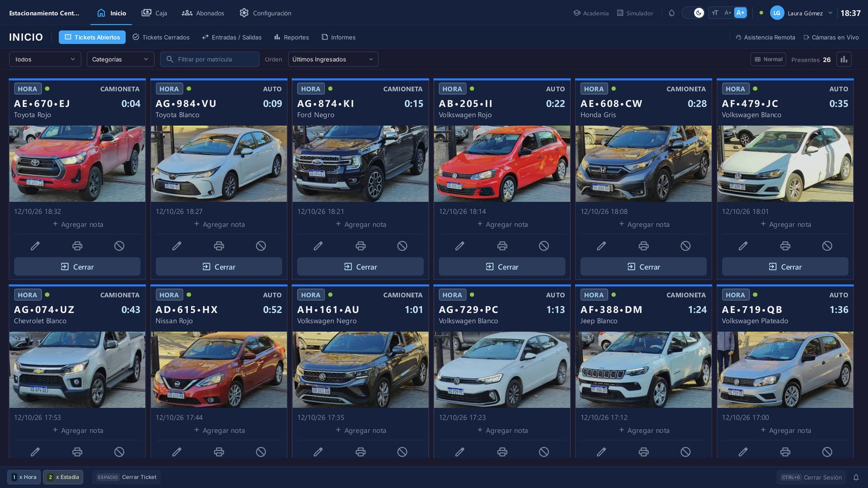
Task: Open the Academia graduation cap link
Action: click(x=591, y=13)
